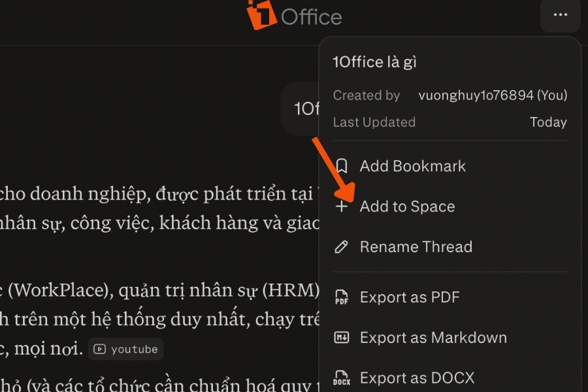Click answer text 'trên một hệ thống duy nhất'
Screen dimensions: 588x392
[x=132, y=319]
